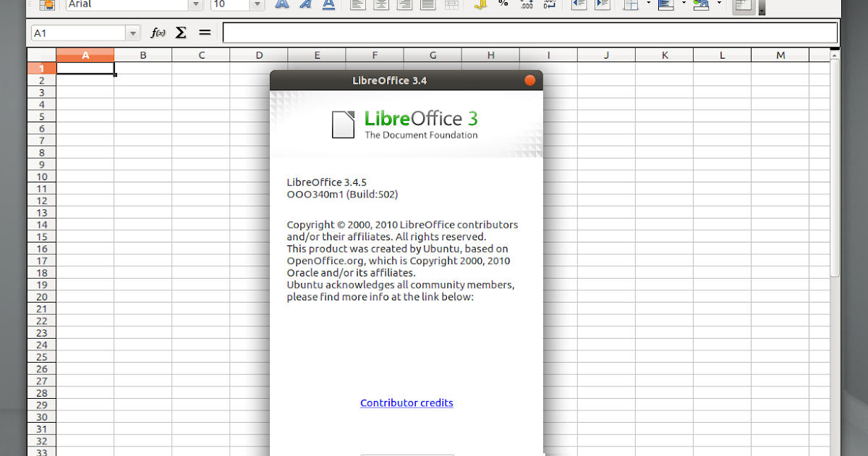Format the cell as a percentage
Viewport: 868px width, 456px height.
coord(503,6)
